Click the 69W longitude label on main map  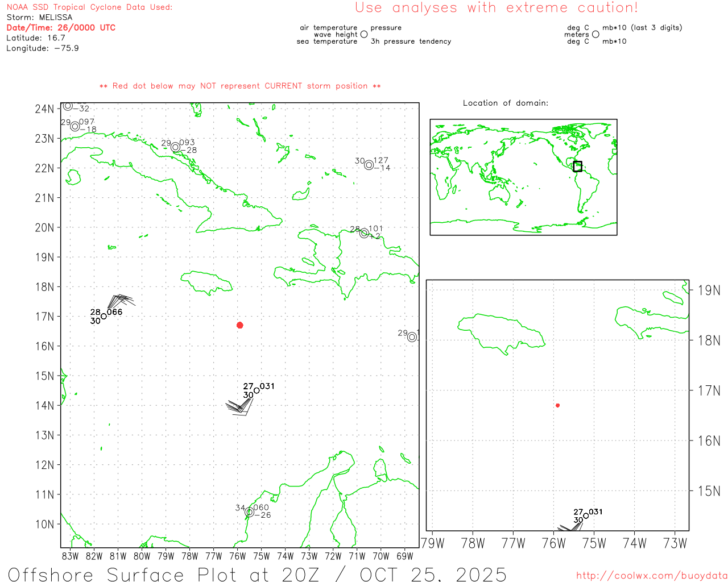405,556
